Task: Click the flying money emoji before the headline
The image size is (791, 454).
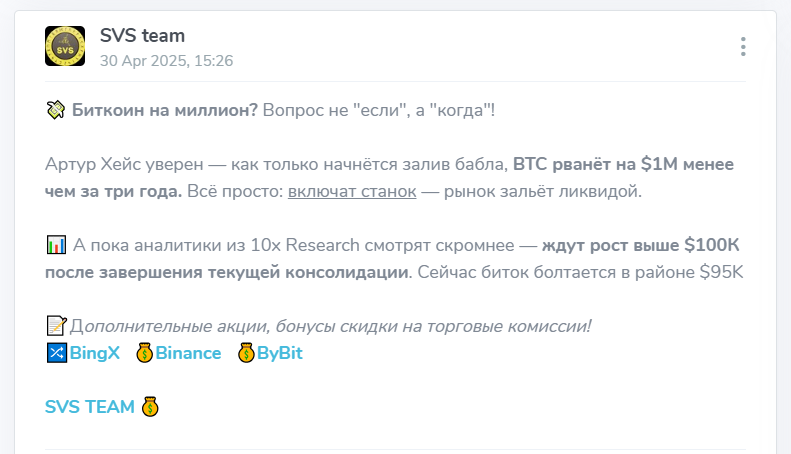Action: 55,109
